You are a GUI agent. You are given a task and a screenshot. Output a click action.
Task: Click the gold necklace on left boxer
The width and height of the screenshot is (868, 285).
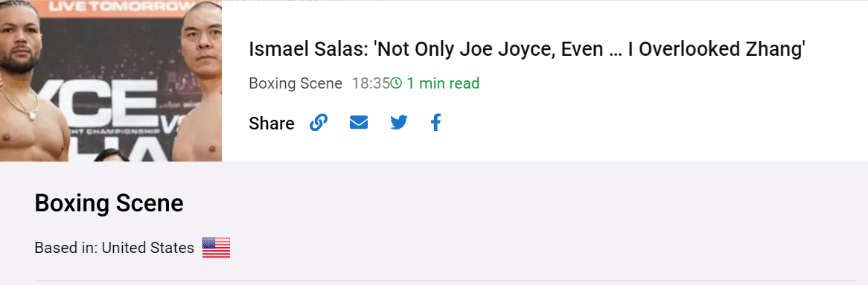(x=22, y=105)
